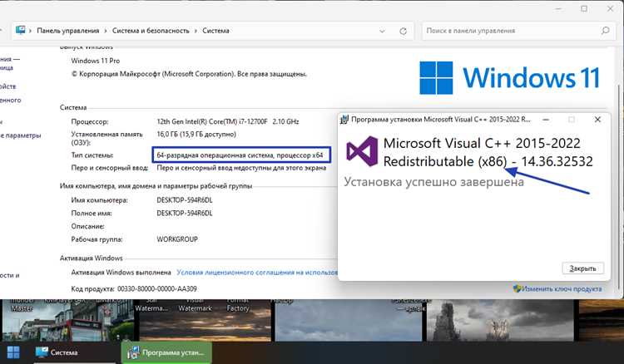Click the Control Panel search field
This screenshot has width=624, height=364.
tap(518, 31)
